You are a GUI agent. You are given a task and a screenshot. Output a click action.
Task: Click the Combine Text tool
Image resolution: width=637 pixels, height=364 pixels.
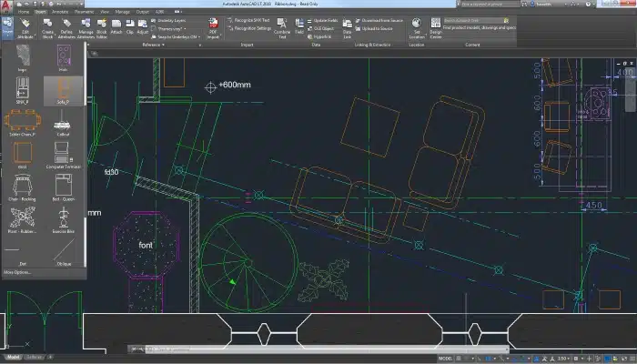[282, 28]
